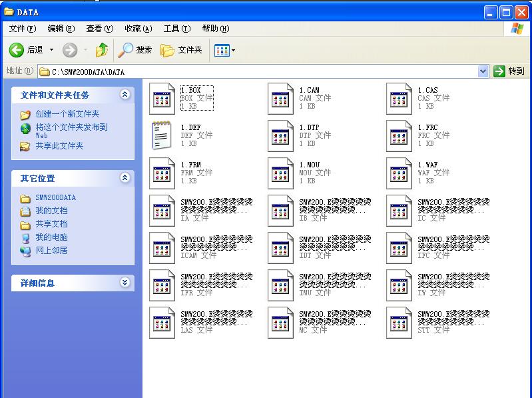Select the SMW200 IA file icon
Image resolution: width=532 pixels, height=398 pixels.
click(x=162, y=211)
